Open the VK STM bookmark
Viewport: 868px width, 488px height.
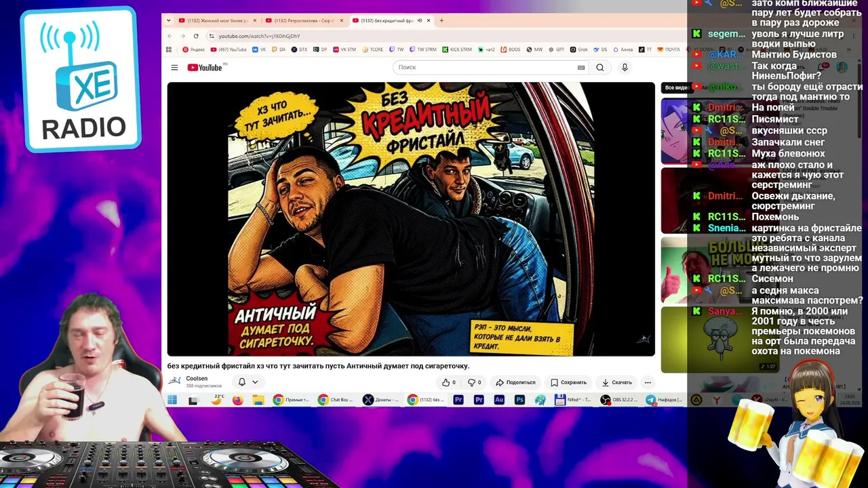point(344,49)
